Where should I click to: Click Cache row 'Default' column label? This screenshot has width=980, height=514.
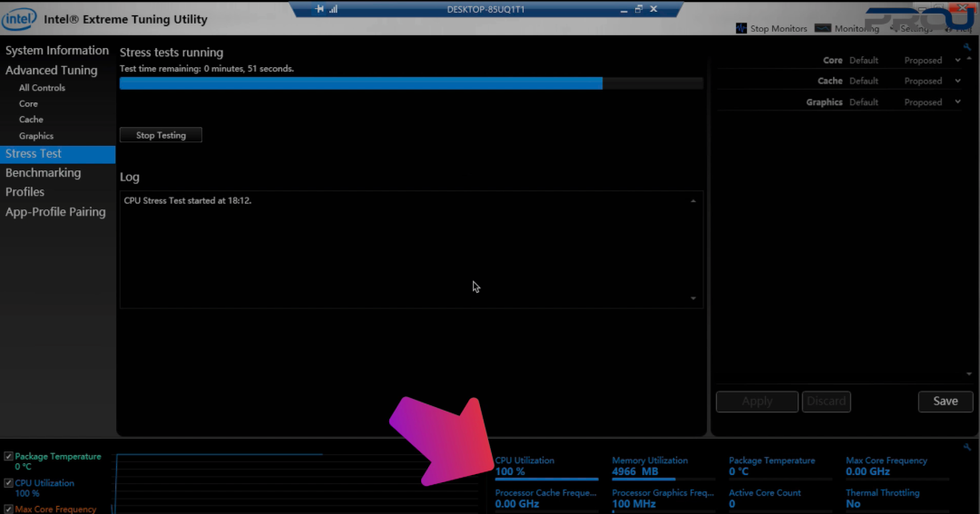pos(863,82)
